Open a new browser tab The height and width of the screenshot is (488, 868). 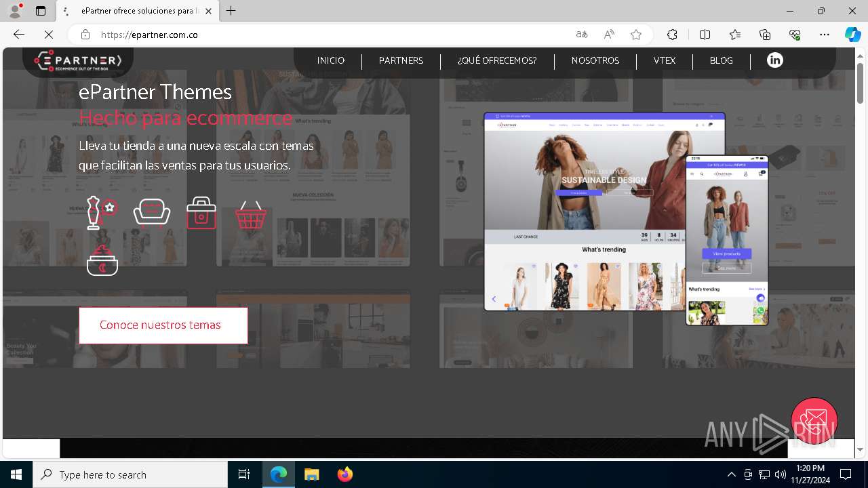coord(231,11)
